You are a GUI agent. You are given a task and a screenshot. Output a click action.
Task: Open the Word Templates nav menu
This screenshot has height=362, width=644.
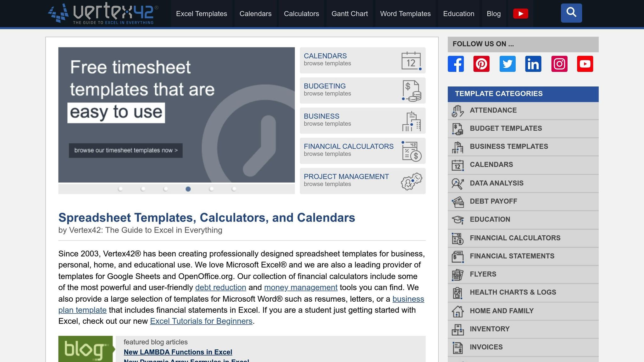pos(405,14)
